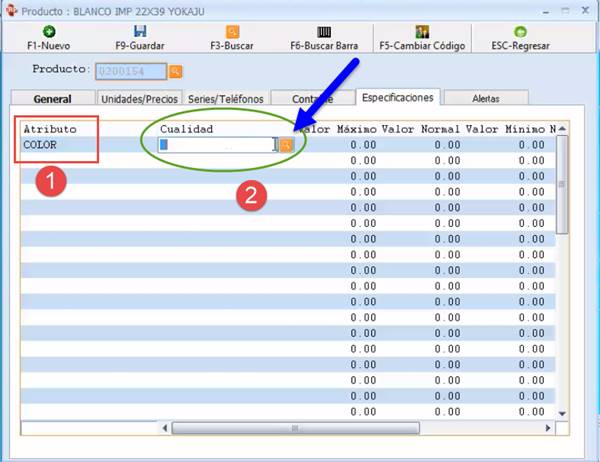The height and width of the screenshot is (462, 600).
Task: Click the F6-Buscar Barra barcode icon
Action: 326,32
